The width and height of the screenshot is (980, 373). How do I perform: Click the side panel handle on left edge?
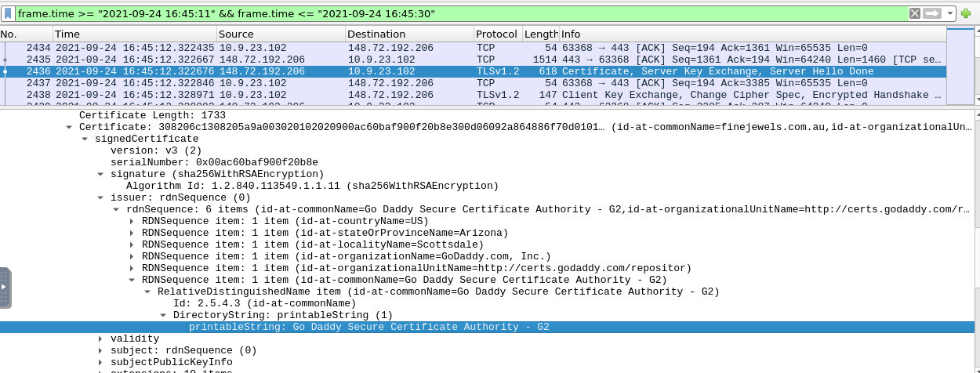5,289
